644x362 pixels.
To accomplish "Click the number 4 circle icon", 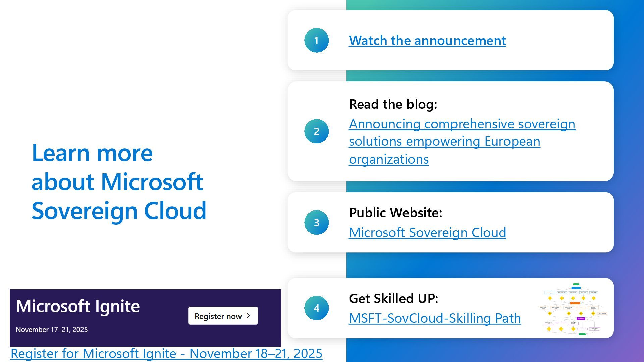I will click(x=316, y=308).
